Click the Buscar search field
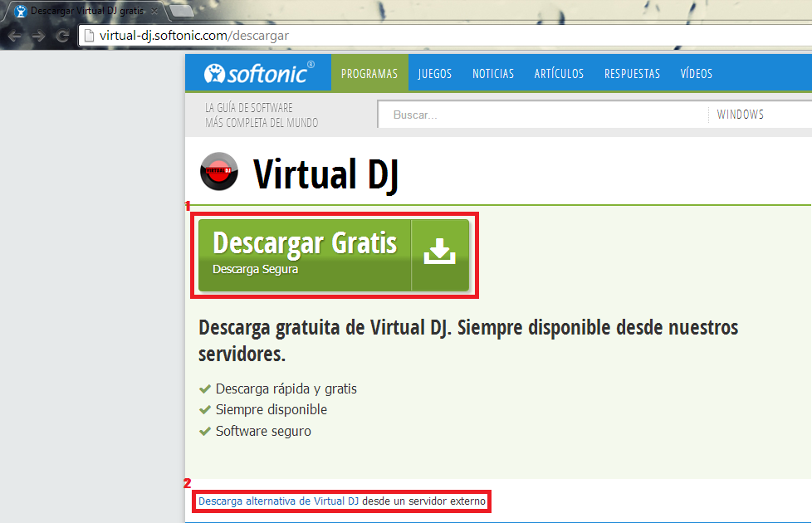812x523 pixels. [543, 115]
